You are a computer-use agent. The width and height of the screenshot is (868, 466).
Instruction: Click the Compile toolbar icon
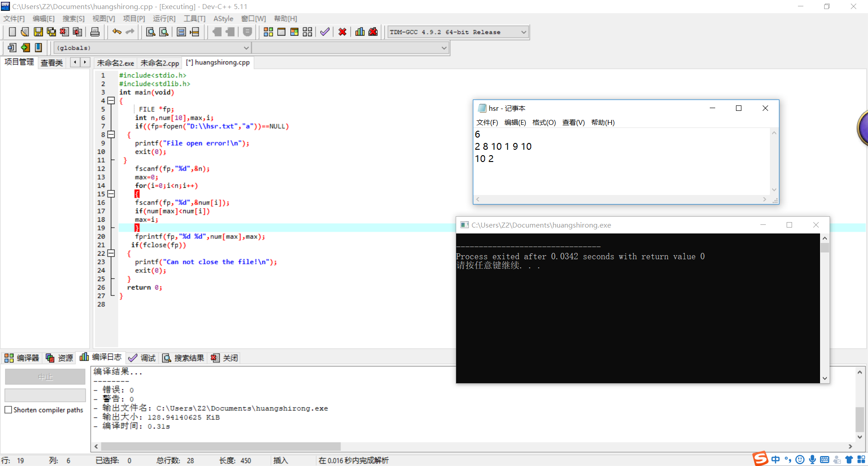pos(269,32)
